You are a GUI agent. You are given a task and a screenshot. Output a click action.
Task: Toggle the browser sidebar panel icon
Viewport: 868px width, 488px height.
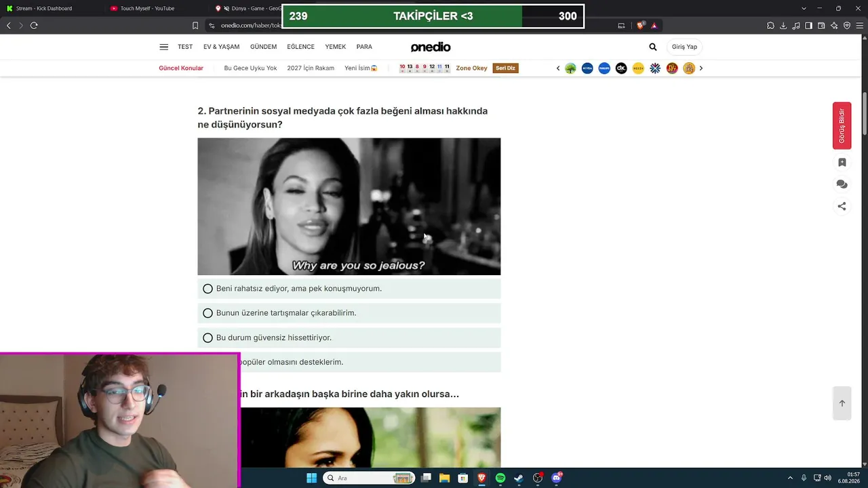[x=808, y=26]
